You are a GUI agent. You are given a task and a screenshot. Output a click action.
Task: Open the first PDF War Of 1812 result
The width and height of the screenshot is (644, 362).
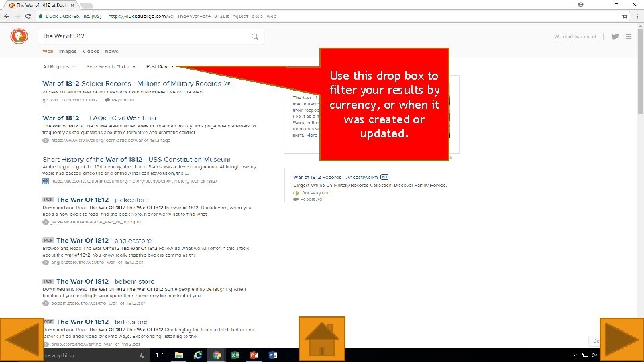pyautogui.click(x=102, y=200)
